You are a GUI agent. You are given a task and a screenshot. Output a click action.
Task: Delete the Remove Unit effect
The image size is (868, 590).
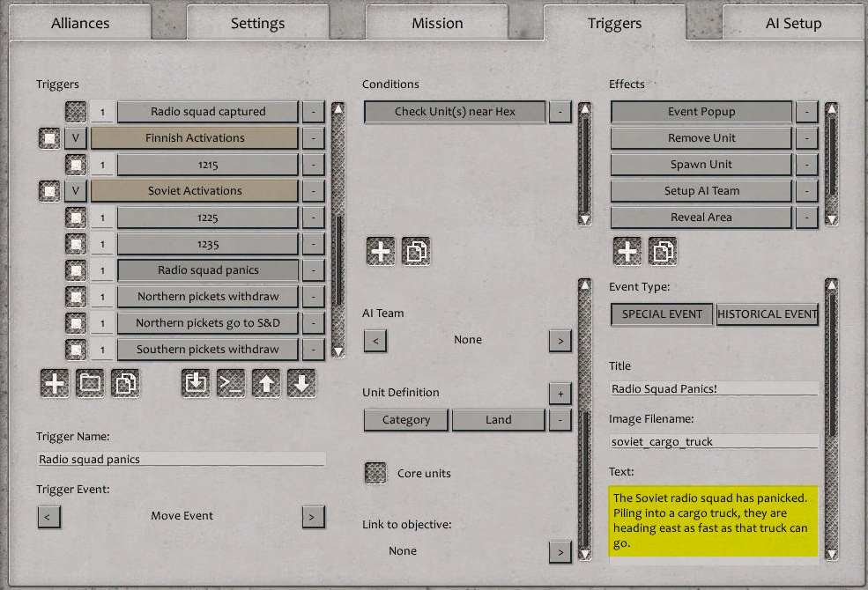tap(807, 137)
